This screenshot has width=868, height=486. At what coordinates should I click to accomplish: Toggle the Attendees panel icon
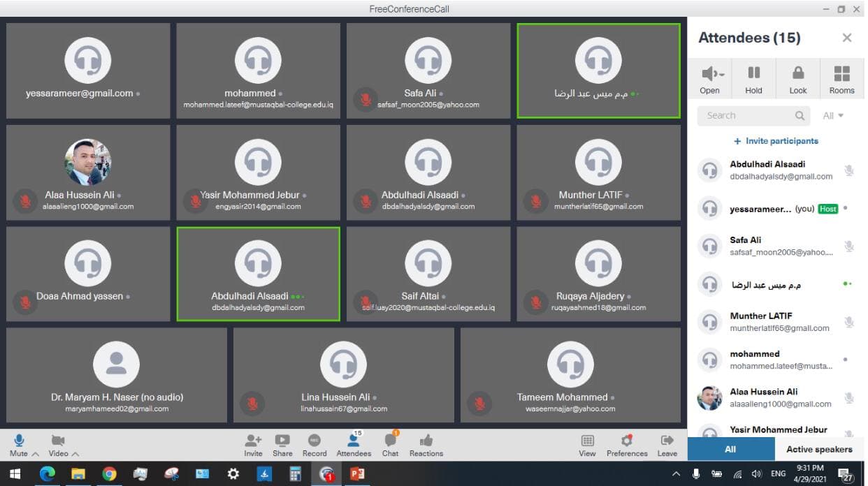pos(354,441)
